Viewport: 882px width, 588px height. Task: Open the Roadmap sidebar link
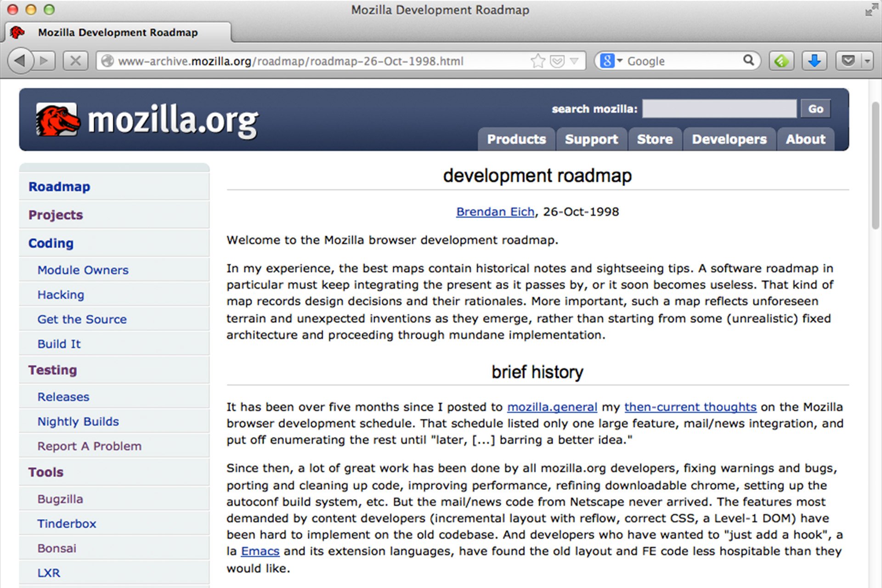tap(59, 187)
